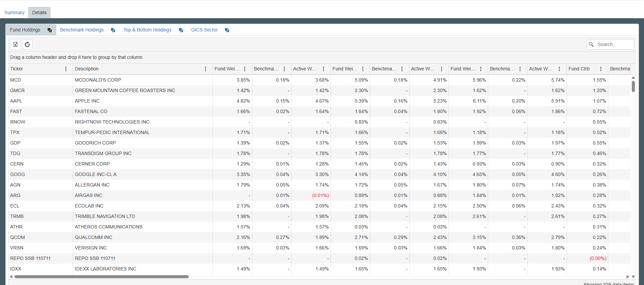Image resolution: width=644 pixels, height=285 pixels.
Task: Select the TRMB ticker cell
Action: (x=41, y=216)
